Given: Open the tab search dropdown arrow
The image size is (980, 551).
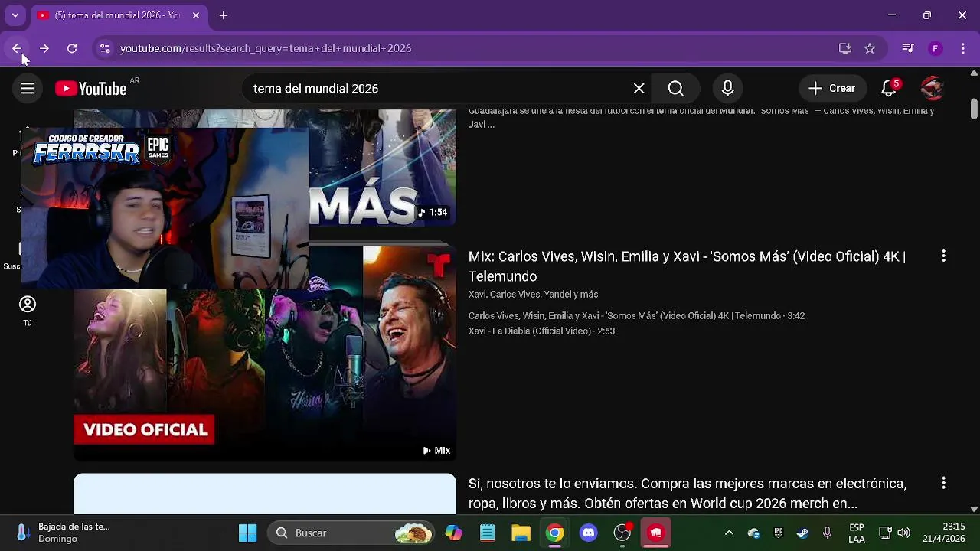Looking at the screenshot, I should [15, 15].
